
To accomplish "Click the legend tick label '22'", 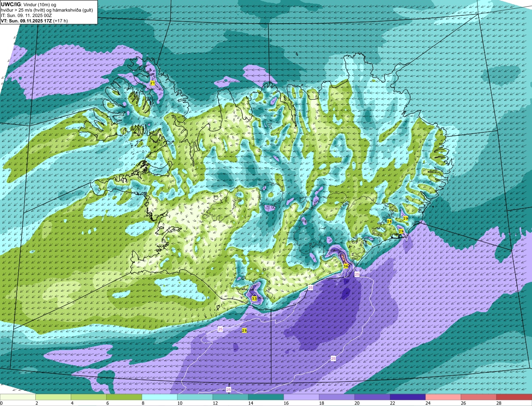I will coord(392,403).
